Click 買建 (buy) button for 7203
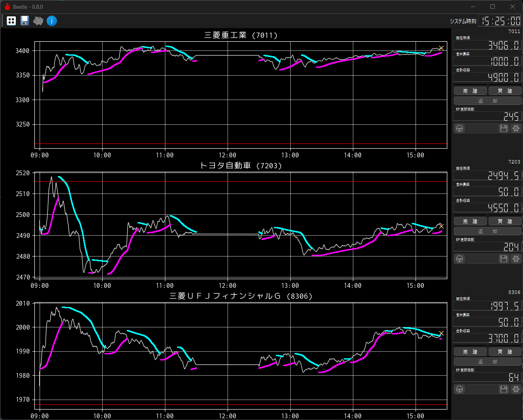Screen dimensions: 523x420 (x=505, y=221)
